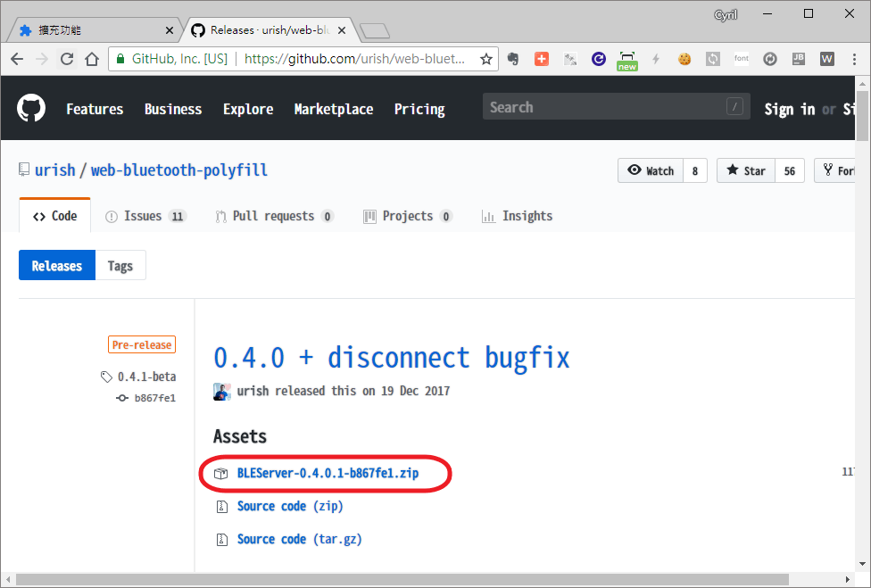
Task: Open Business in GitHub header
Action: click(x=173, y=109)
